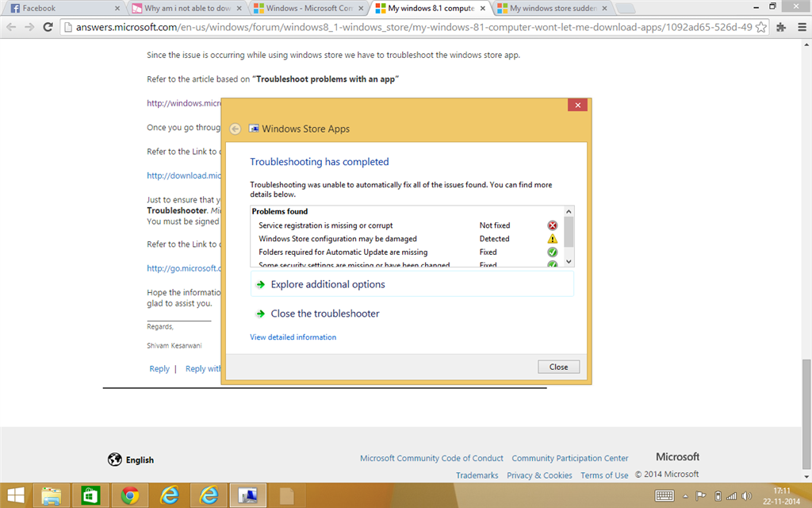The height and width of the screenshot is (508, 812).
Task: Click the Windows Store Apps title icon
Action: [x=254, y=129]
